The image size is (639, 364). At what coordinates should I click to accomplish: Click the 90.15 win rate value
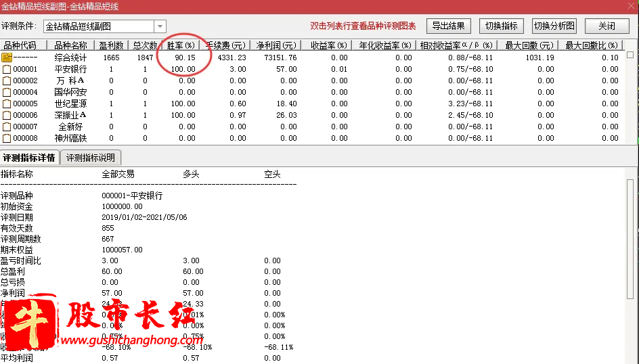click(185, 58)
